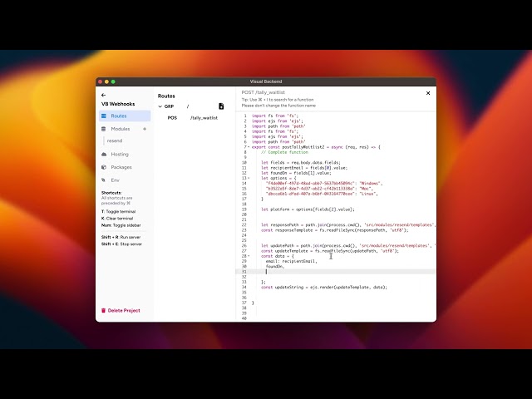Click the "Windows" option string in code
Image resolution: width=532 pixels, height=399 pixels.
click(x=370, y=184)
